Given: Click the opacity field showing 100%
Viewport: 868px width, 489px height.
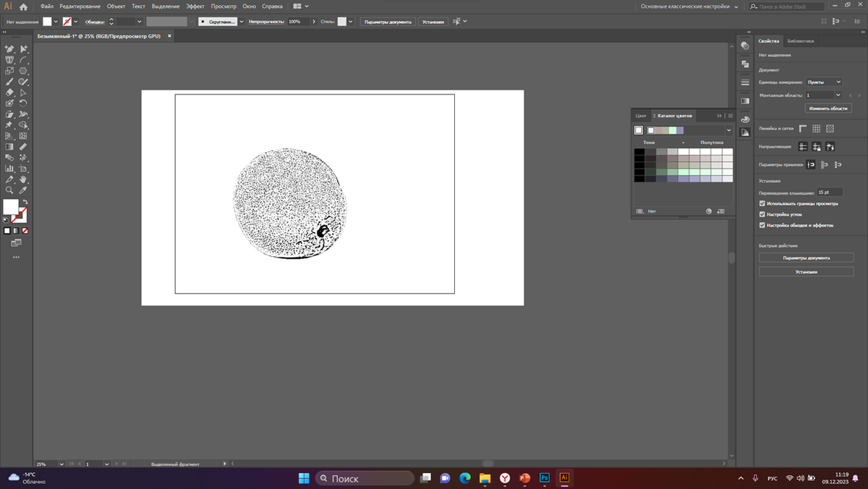Looking at the screenshot, I should click(298, 22).
